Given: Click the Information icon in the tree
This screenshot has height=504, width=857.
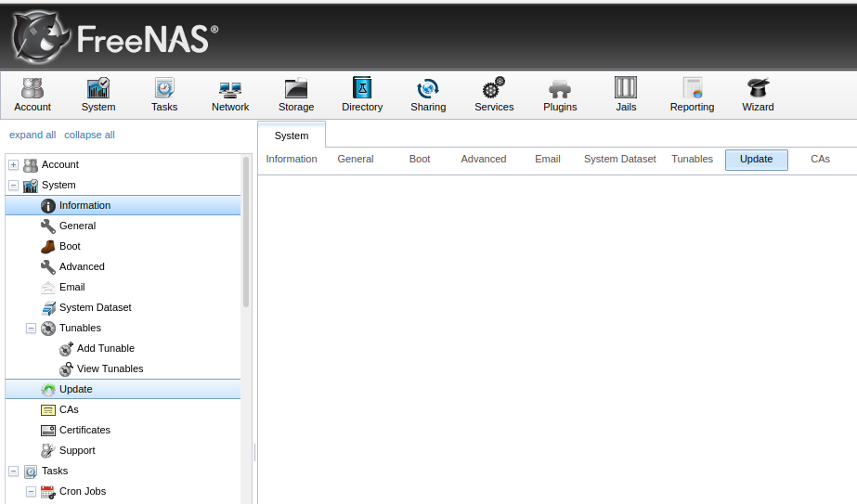Looking at the screenshot, I should [x=48, y=205].
